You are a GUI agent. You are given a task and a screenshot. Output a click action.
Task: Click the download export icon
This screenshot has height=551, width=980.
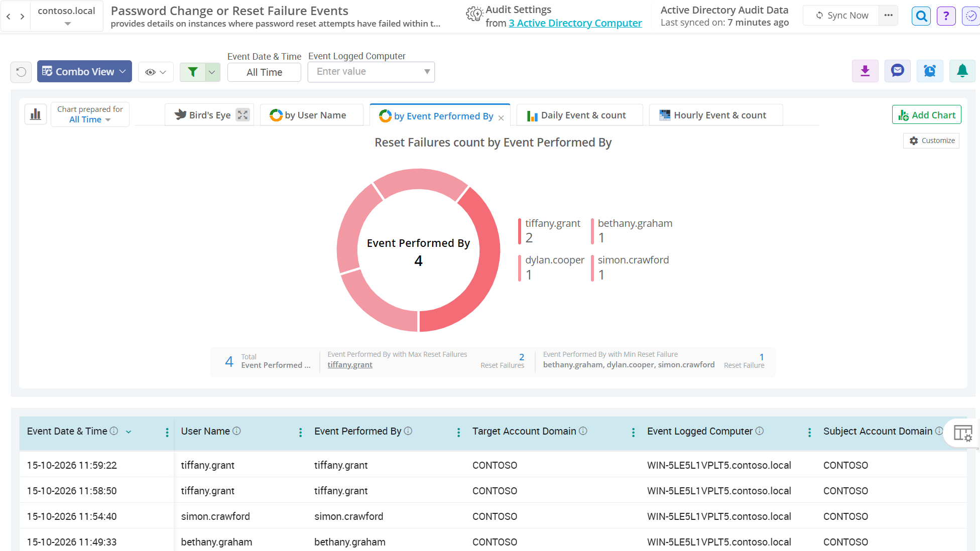(865, 71)
